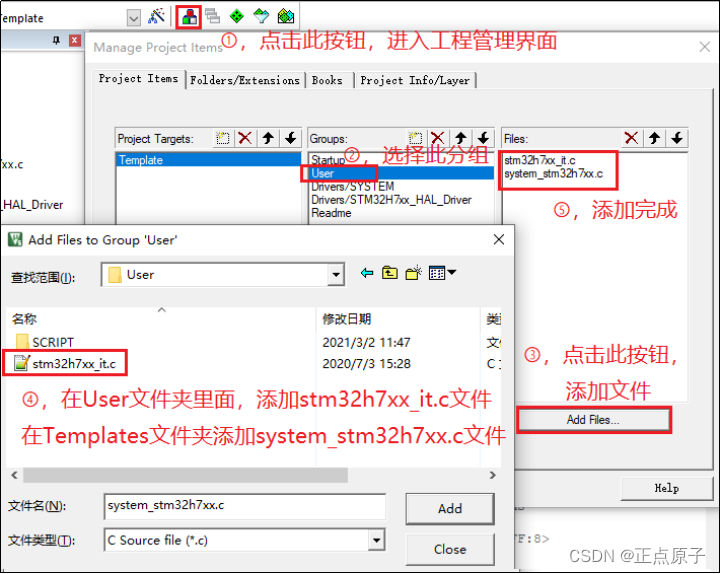Expand the User look-in folder dropdown
Image resolution: width=721 pixels, height=574 pixels.
pyautogui.click(x=336, y=275)
